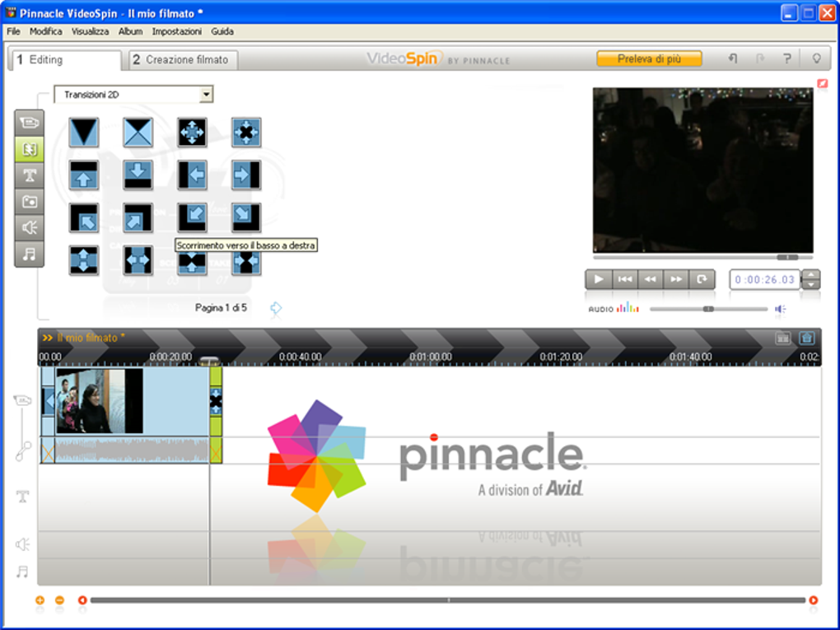Click the Preleva di più button
The height and width of the screenshot is (630, 840).
[649, 59]
